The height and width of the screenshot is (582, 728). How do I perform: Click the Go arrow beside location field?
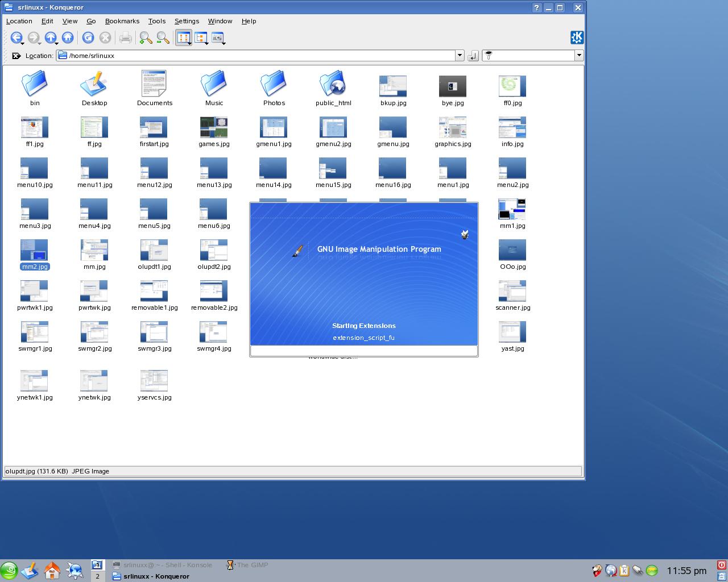[473, 56]
